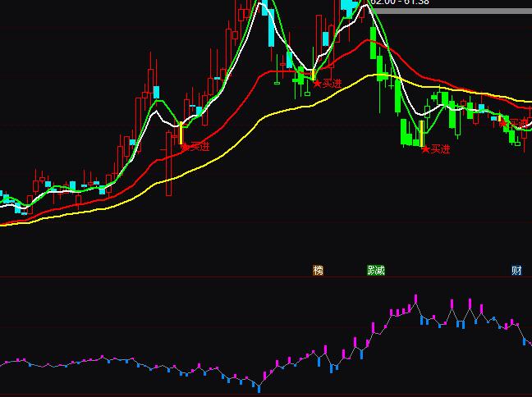Select the yellow candlestick above the leftmost 买进
532x397 pixels.
[x=181, y=133]
